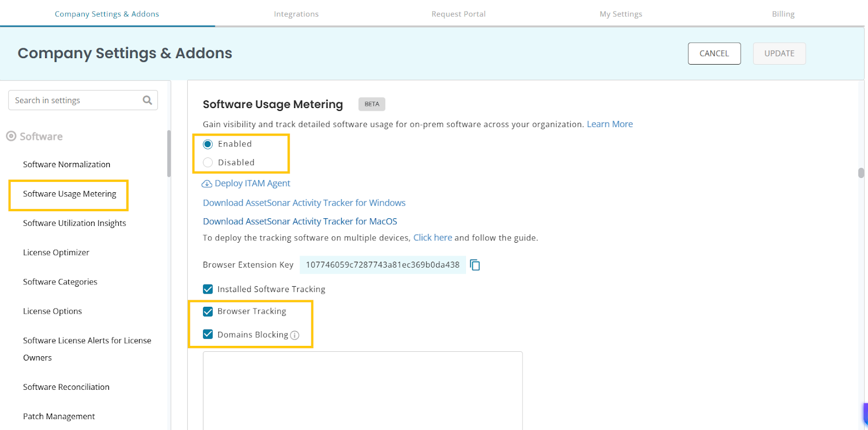Click the search magnifier icon in settings
Screen dimensions: 868x430
(147, 100)
